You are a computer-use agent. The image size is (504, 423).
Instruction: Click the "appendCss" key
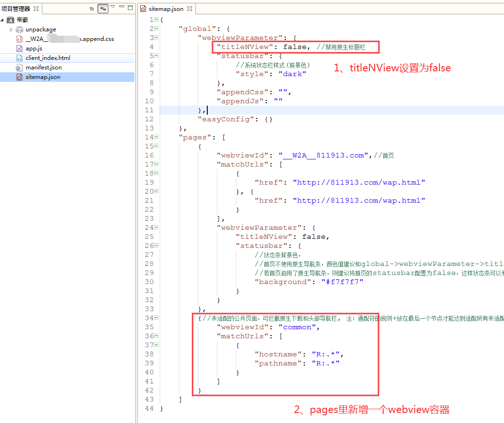(x=242, y=92)
